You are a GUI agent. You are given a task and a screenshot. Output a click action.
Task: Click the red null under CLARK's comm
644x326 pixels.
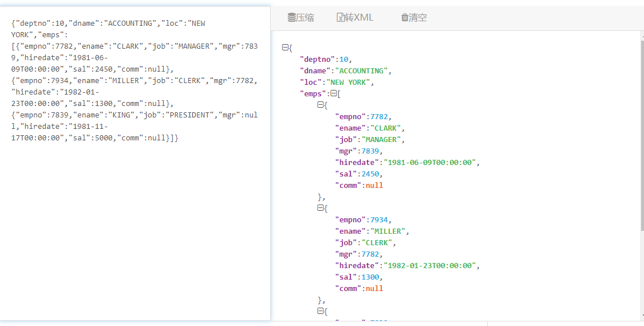coord(374,186)
